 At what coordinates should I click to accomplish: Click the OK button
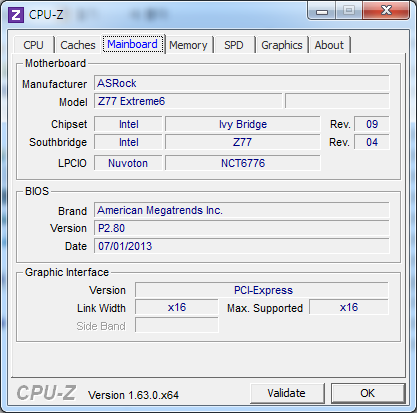click(x=368, y=393)
